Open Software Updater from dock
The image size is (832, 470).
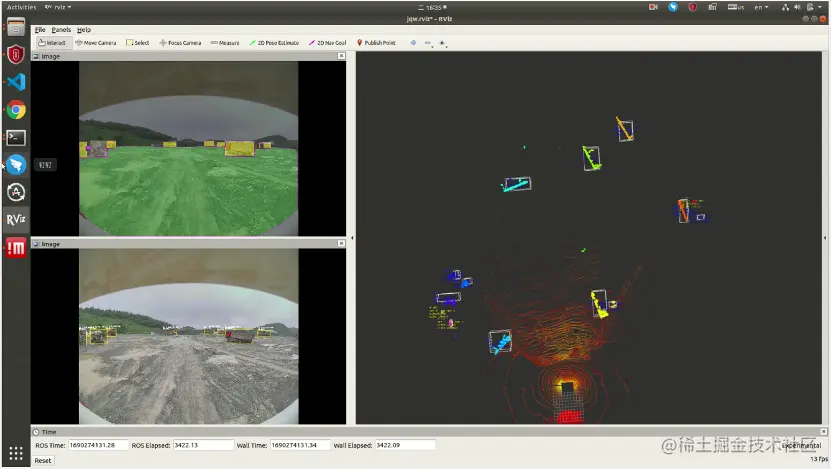click(16, 192)
